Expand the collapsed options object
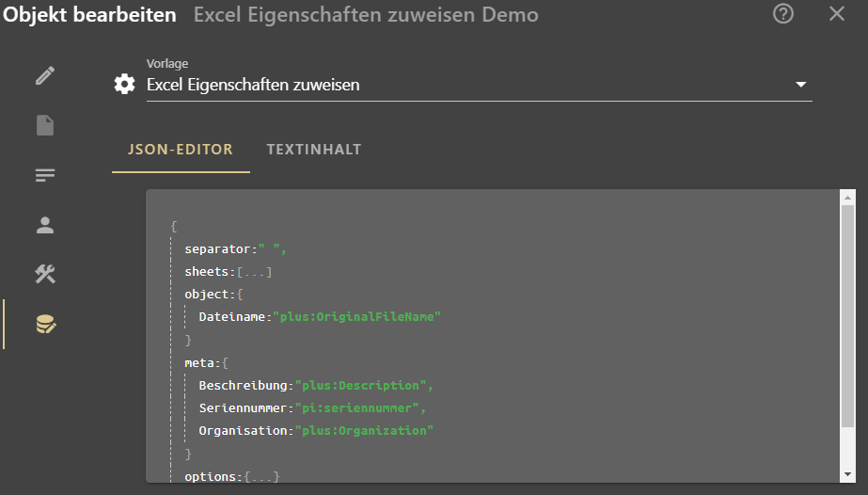 coord(261,476)
